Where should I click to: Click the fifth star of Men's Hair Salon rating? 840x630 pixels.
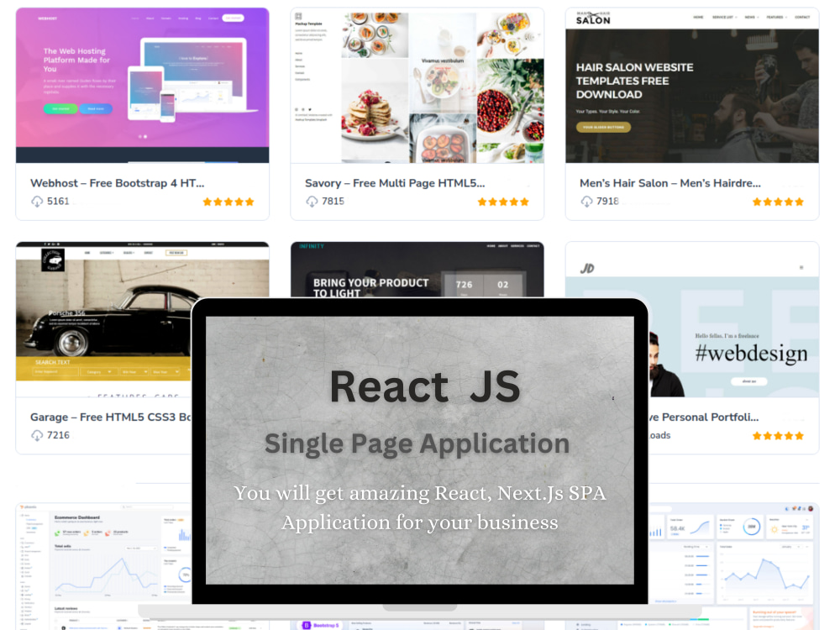(799, 202)
